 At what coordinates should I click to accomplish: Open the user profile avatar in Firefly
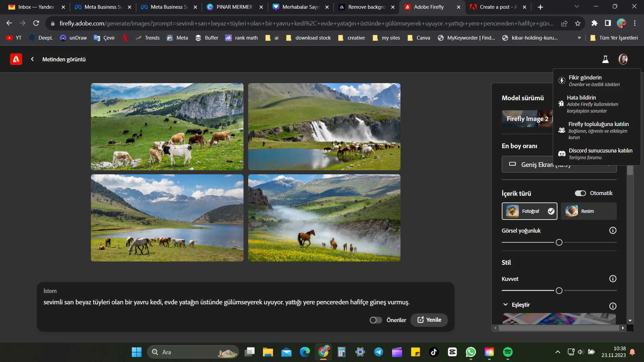click(623, 59)
